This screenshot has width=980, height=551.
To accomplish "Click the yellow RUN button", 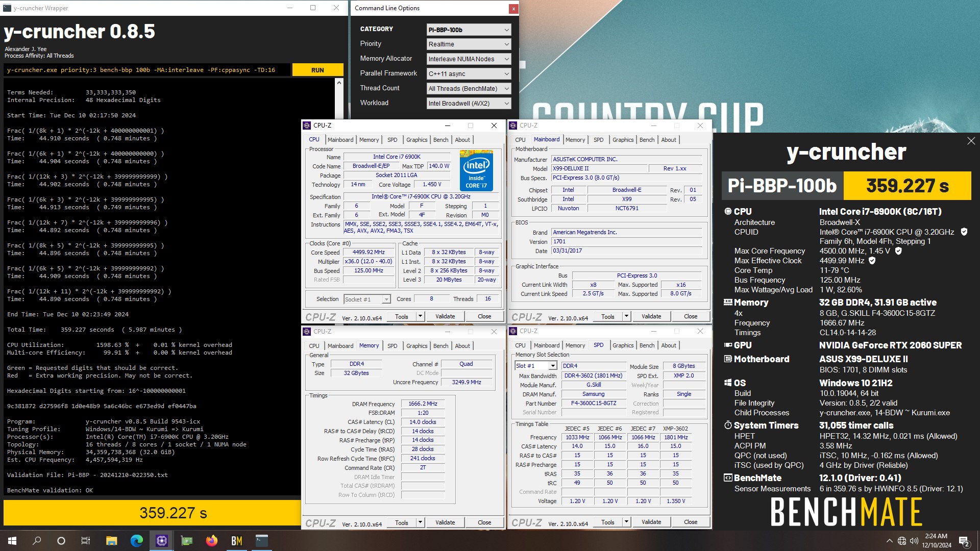I will (317, 70).
